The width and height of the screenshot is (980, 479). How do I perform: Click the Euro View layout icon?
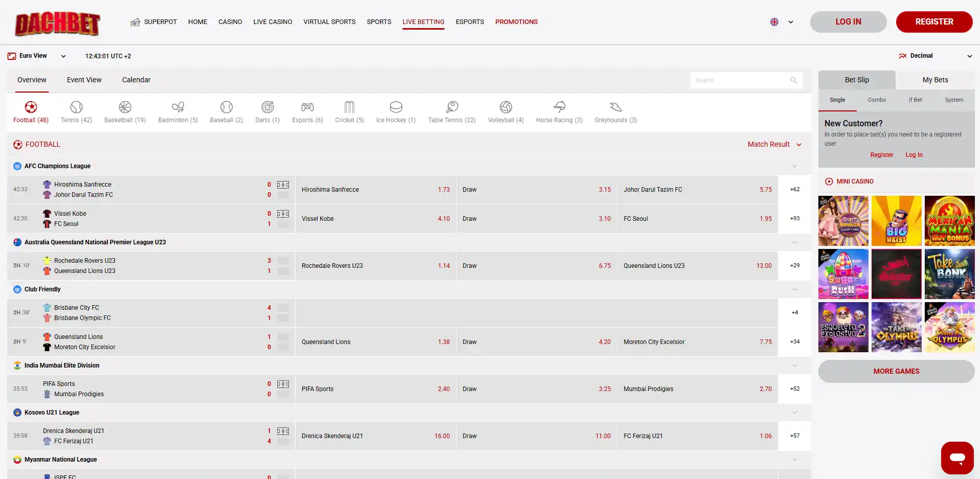pyautogui.click(x=12, y=56)
